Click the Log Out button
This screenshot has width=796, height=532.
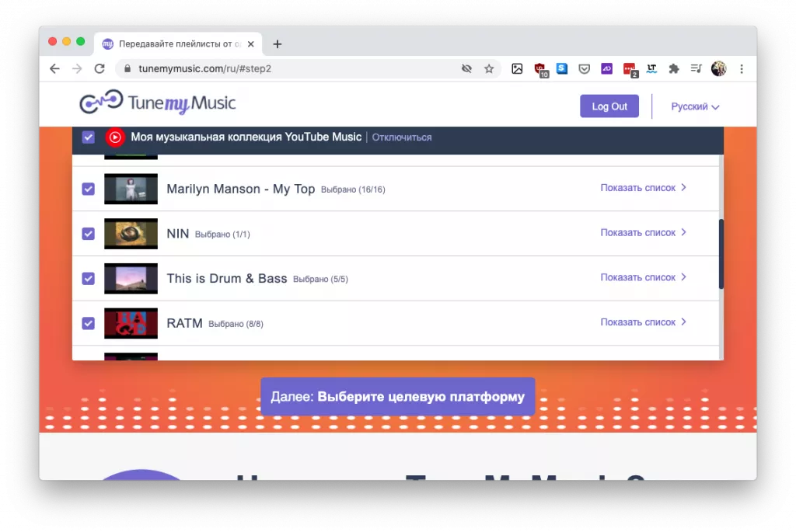coord(609,106)
